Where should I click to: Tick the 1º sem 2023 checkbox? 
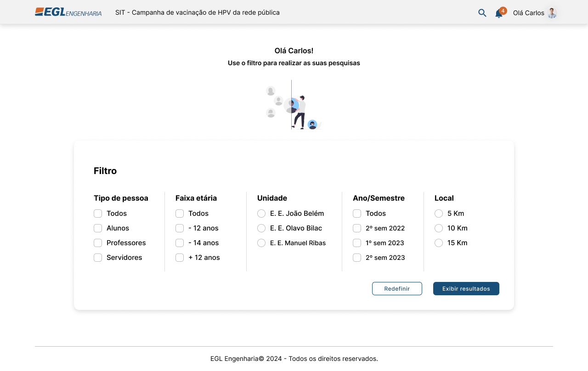click(357, 243)
